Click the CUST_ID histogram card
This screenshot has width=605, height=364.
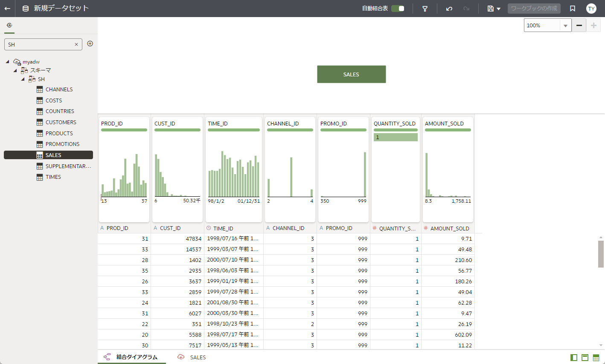click(x=177, y=169)
